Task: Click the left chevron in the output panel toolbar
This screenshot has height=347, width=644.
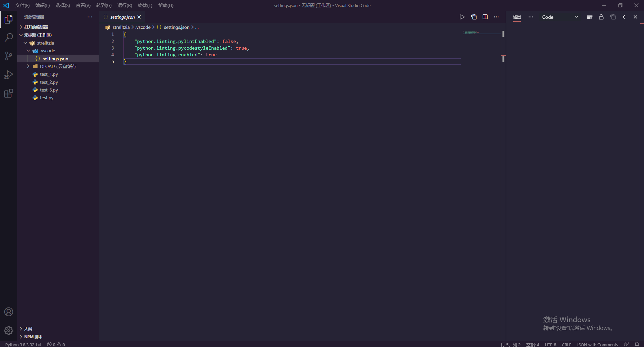Action: (x=624, y=17)
